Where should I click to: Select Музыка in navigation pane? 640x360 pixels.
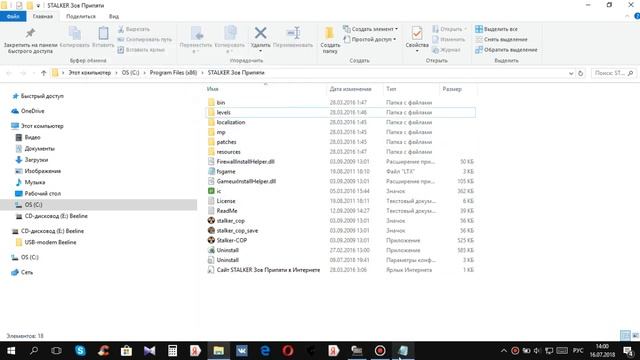coord(35,182)
